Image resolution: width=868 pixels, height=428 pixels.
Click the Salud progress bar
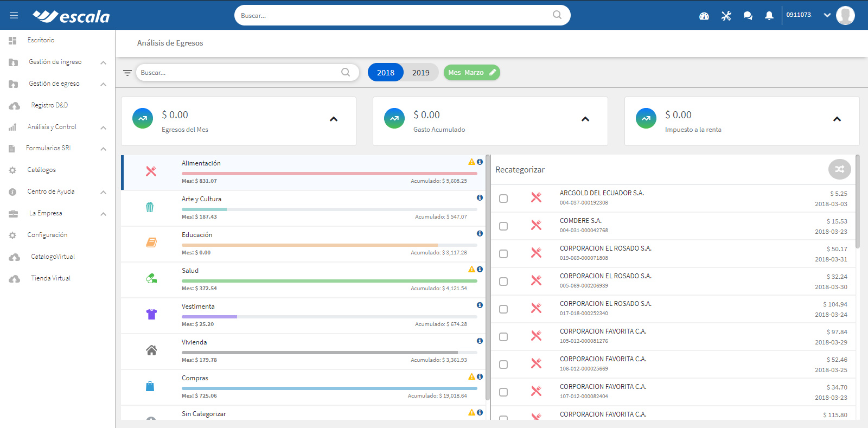tap(329, 281)
